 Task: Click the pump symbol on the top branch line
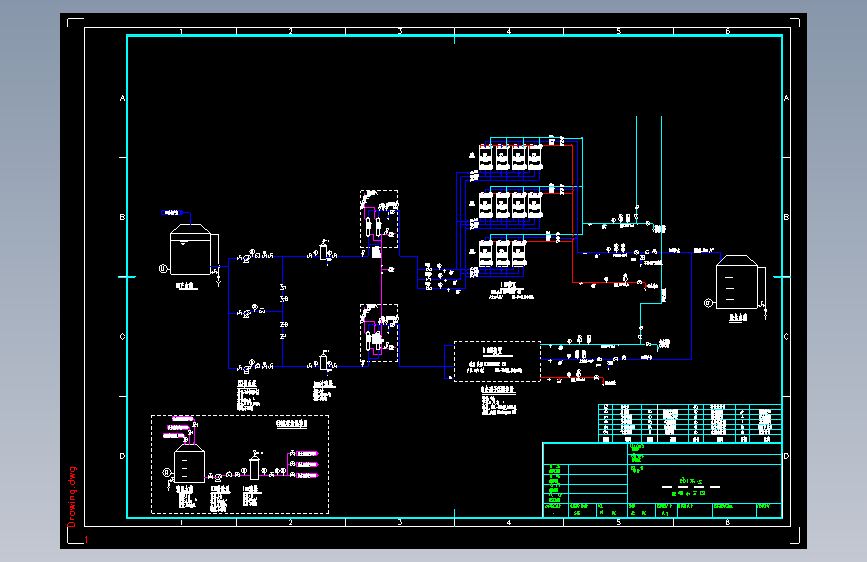(x=246, y=258)
